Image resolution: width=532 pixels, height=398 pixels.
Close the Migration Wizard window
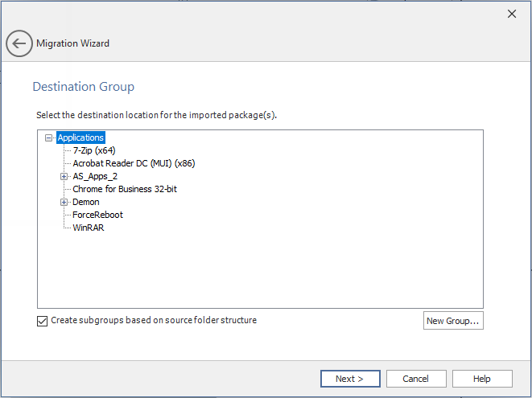point(511,14)
